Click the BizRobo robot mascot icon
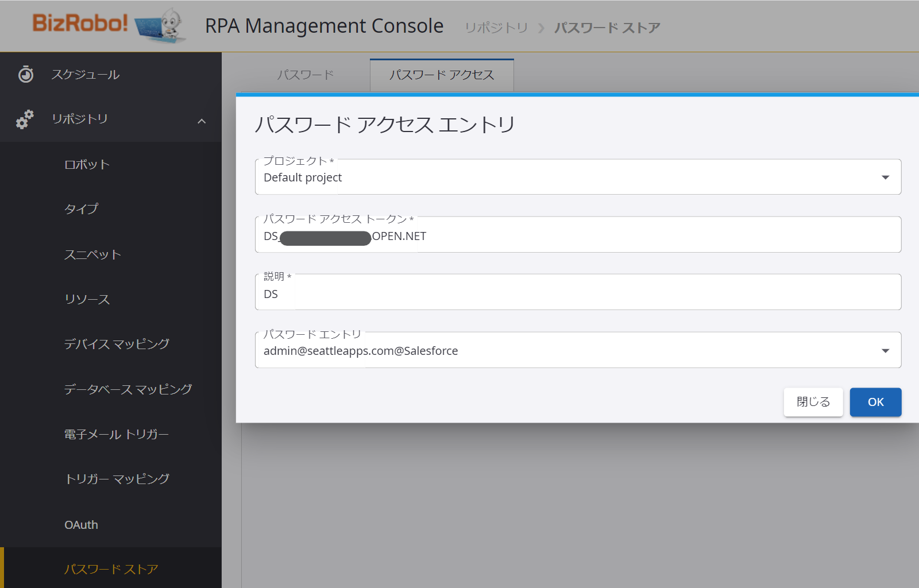The height and width of the screenshot is (588, 919). 160,26
